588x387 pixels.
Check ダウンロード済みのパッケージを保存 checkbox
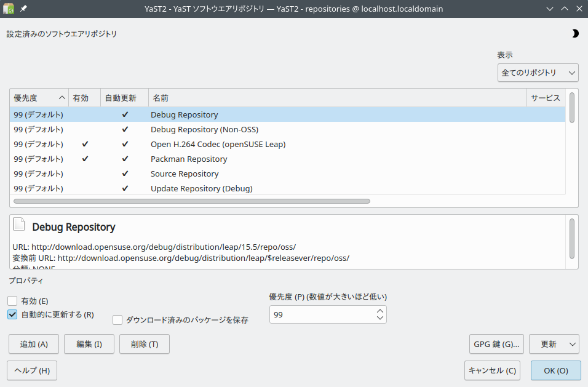point(117,320)
